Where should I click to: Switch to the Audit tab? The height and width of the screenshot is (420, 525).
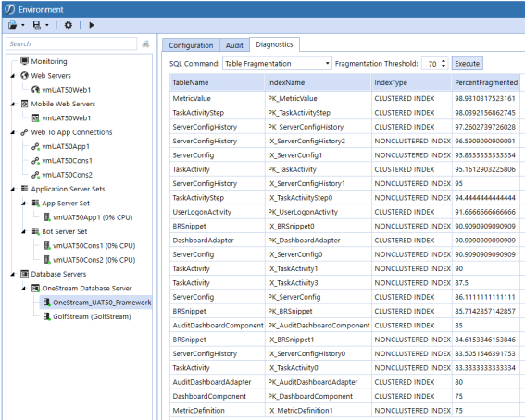pos(234,45)
